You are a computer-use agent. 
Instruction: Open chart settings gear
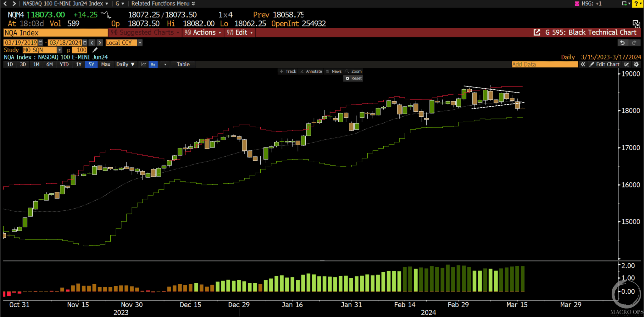(x=636, y=64)
